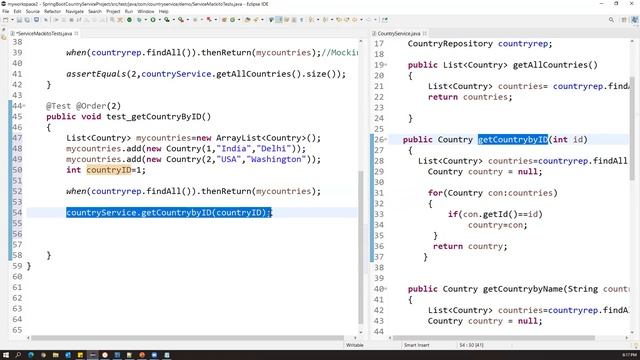Screen dimensions: 640x360
Task: Click the Toggle Mark Occurrences toolbar icon
Action: coord(279,20)
